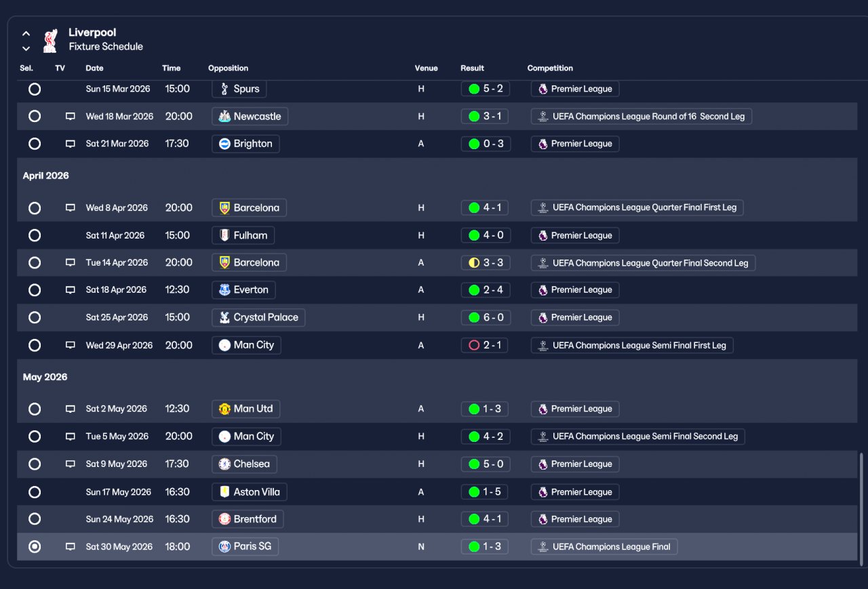
Task: Select the radio button for the Fulham match
Action: tap(35, 235)
